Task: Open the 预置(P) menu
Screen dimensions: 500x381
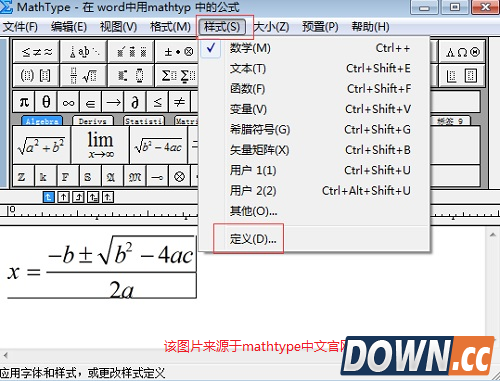Action: 320,27
